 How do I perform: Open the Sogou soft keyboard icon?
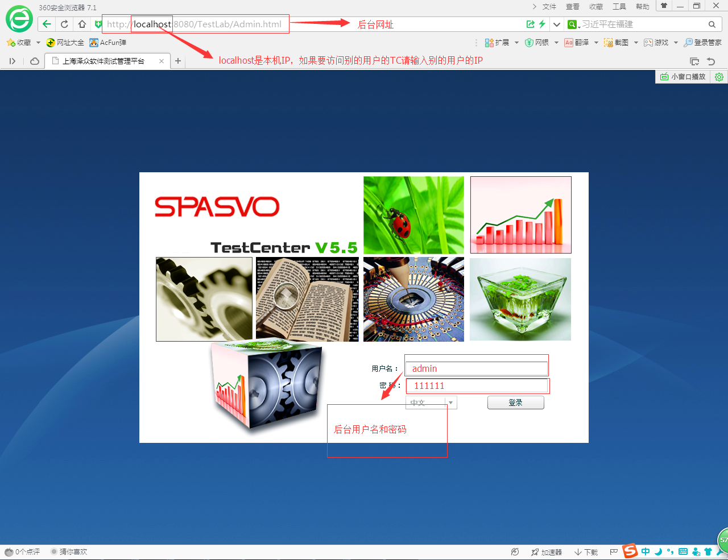pyautogui.click(x=683, y=551)
